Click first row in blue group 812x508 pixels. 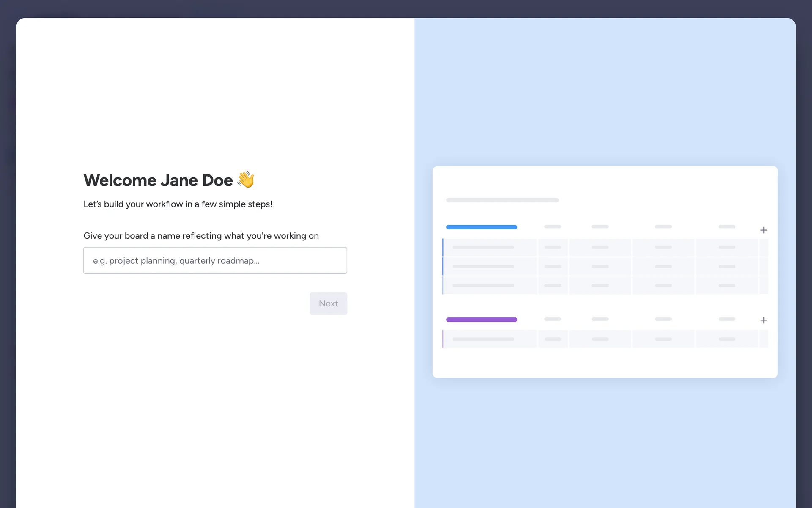click(x=483, y=247)
